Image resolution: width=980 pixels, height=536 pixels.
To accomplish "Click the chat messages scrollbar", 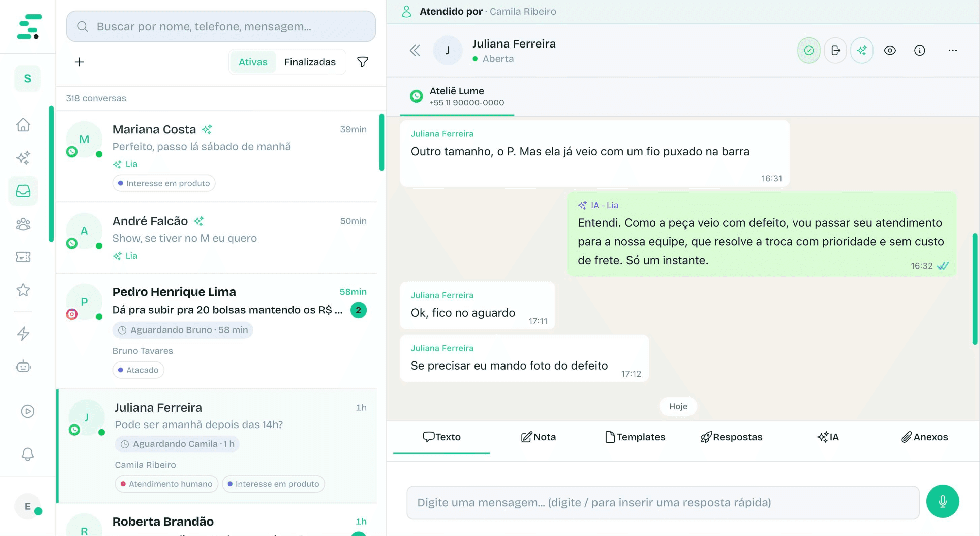I will [975, 289].
